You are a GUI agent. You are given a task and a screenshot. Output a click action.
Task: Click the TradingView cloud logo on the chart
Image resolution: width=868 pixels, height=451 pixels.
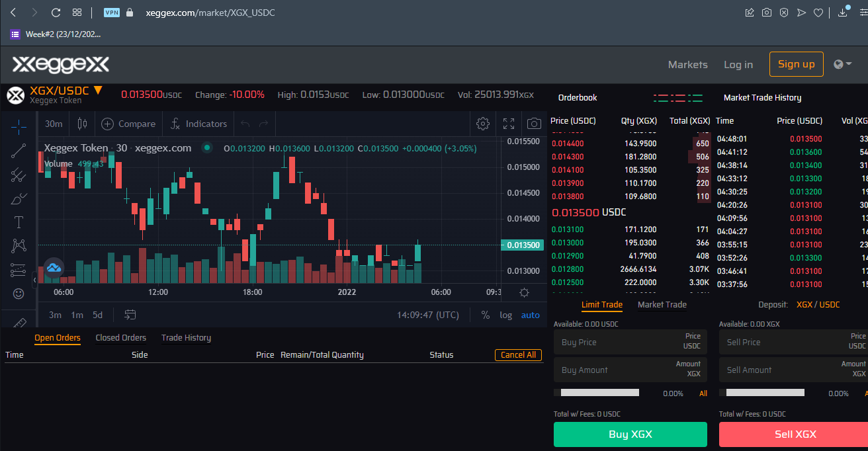(54, 267)
